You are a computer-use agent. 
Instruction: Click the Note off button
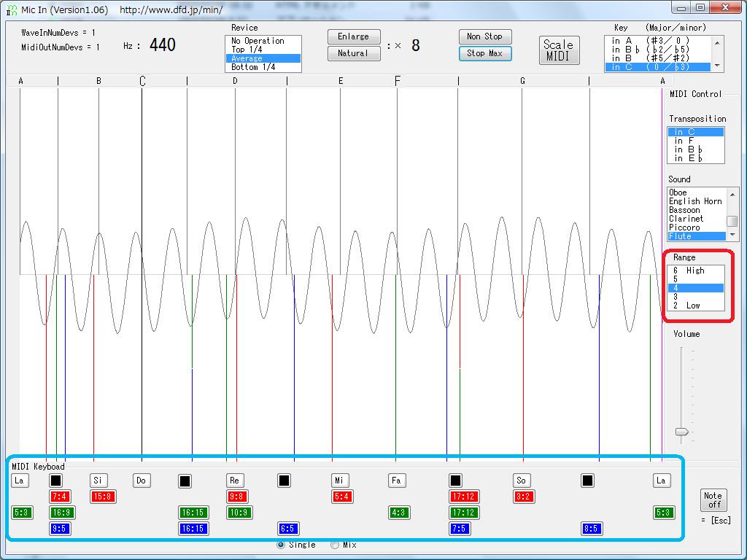tap(713, 500)
